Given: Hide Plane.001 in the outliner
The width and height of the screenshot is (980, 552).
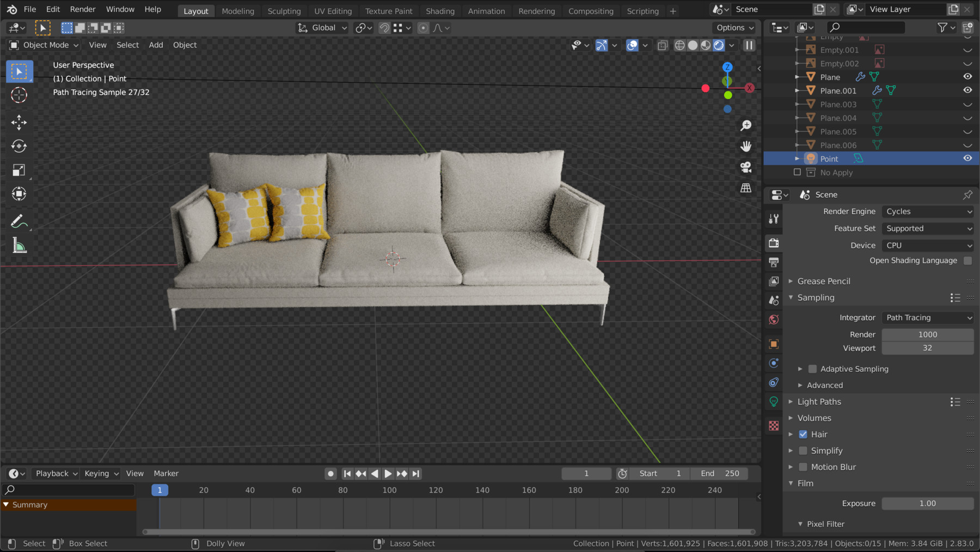Looking at the screenshot, I should click(967, 90).
